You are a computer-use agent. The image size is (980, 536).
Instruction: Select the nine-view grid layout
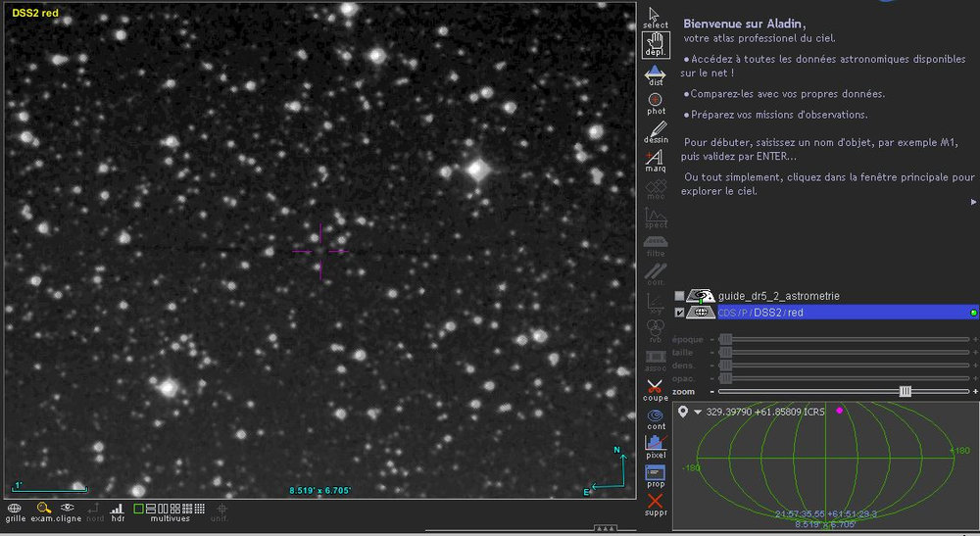(187, 509)
